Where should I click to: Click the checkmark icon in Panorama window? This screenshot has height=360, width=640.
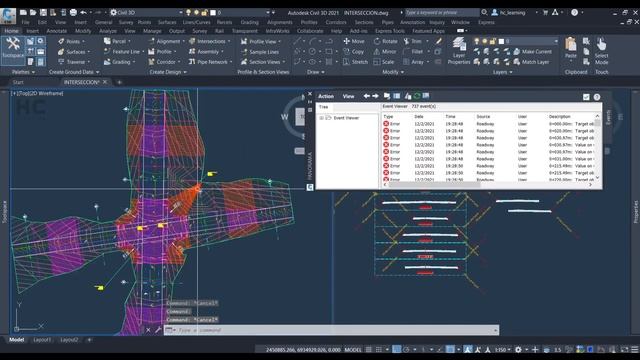pyautogui.click(x=586, y=97)
